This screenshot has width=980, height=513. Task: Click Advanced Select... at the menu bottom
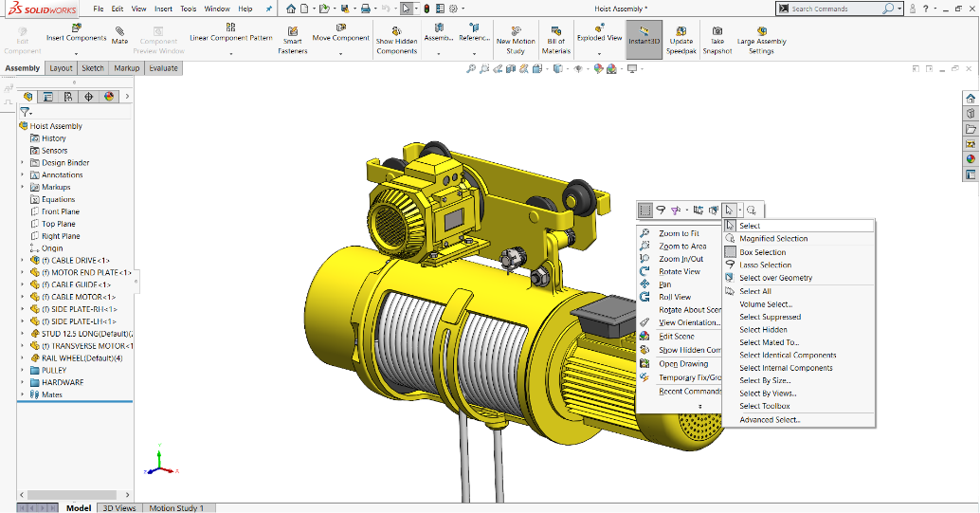770,419
